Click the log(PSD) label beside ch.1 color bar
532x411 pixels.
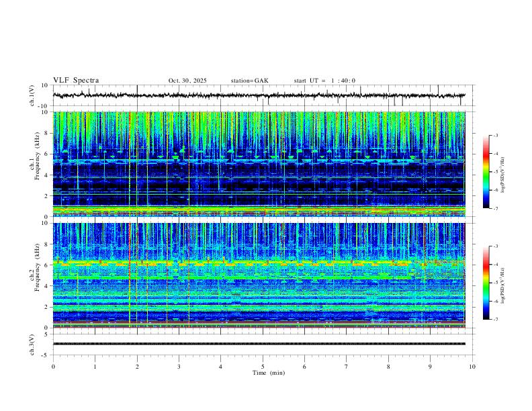tap(503, 175)
